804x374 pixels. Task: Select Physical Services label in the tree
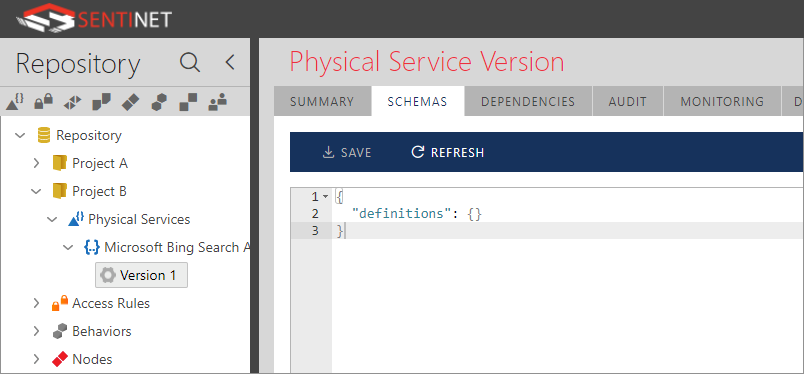tap(139, 220)
